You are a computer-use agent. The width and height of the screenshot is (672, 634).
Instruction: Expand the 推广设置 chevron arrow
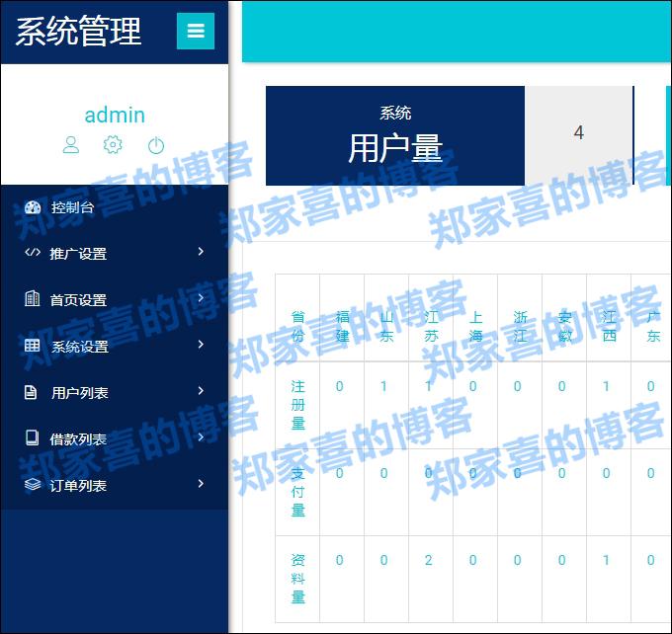coord(201,252)
